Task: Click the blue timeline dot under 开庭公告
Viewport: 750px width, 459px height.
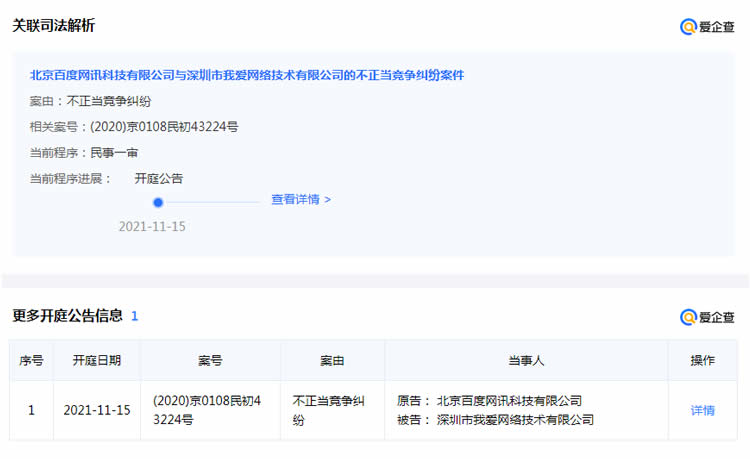Action: click(158, 202)
